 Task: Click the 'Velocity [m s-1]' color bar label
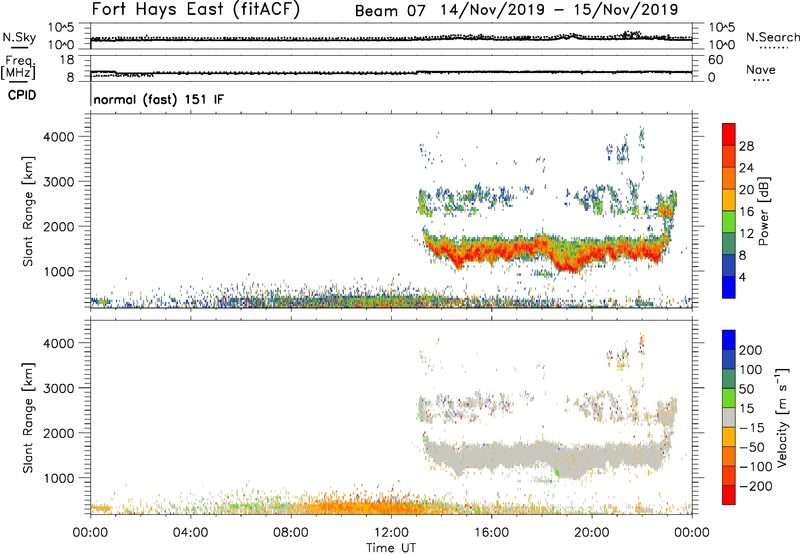781,417
